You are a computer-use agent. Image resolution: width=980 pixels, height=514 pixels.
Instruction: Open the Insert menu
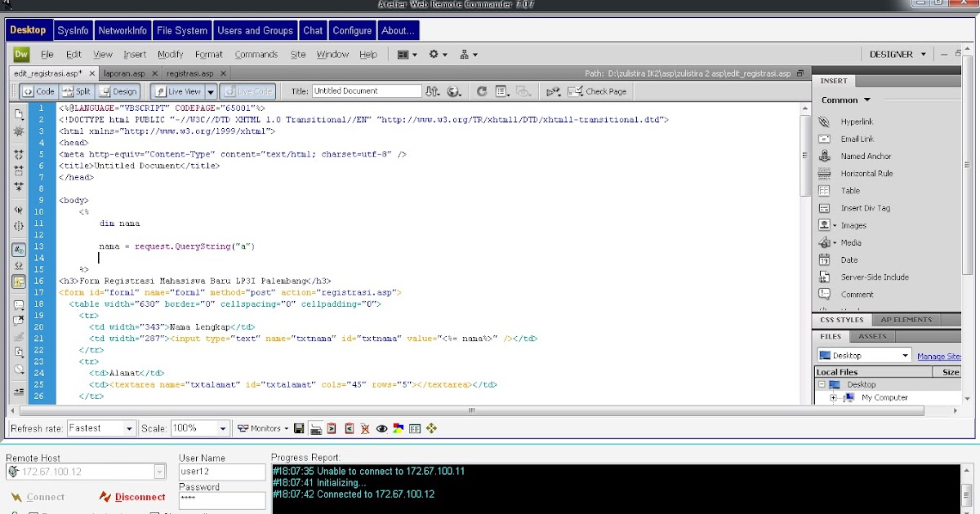135,55
